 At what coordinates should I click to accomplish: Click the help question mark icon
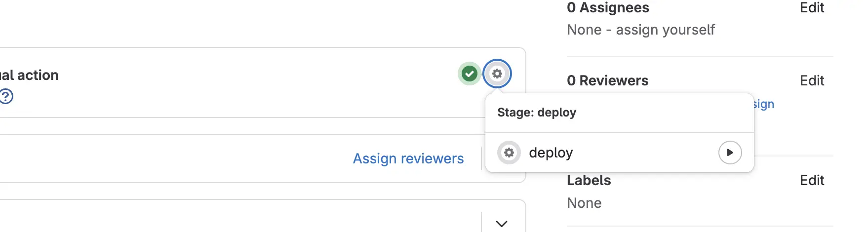(6, 96)
